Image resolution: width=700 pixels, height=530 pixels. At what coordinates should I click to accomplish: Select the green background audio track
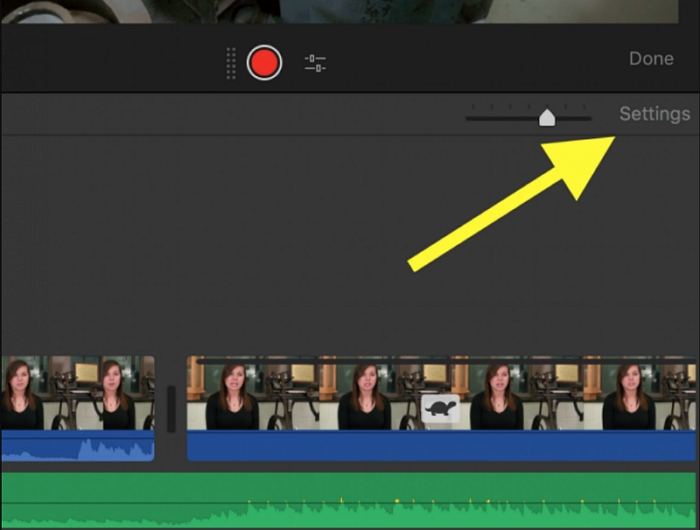tap(349, 500)
